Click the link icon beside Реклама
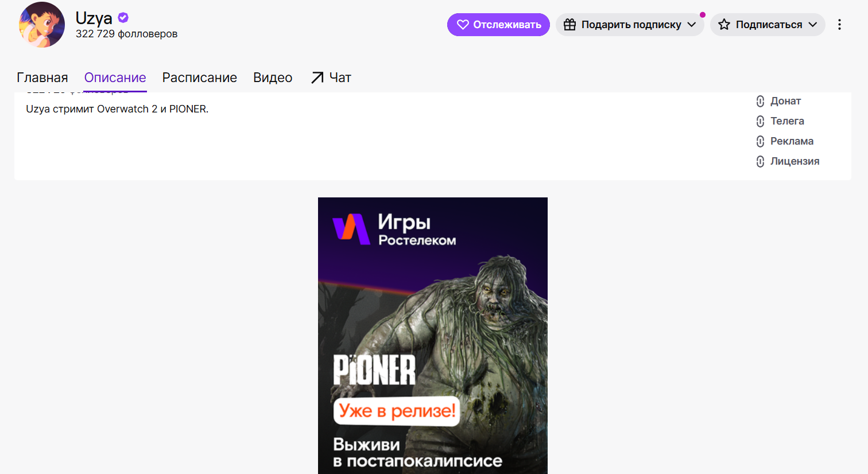 pos(760,142)
